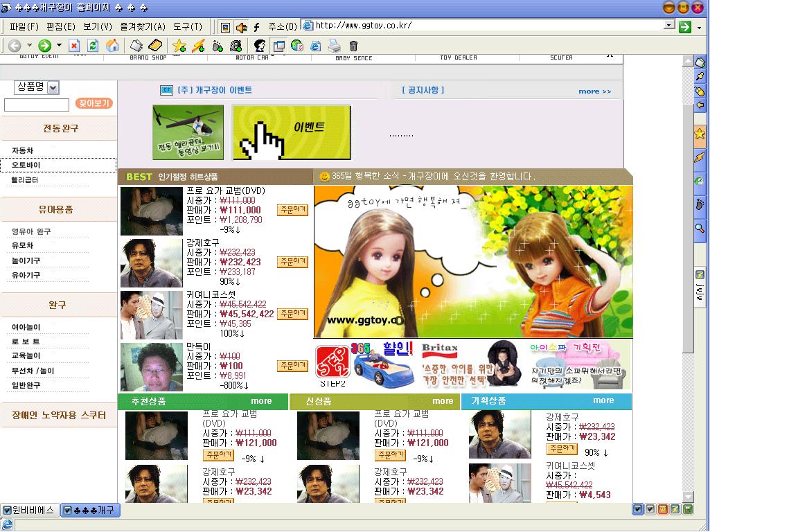Click the yellow 이벤트 banner
Screen dimensions: 798x532
[291, 132]
